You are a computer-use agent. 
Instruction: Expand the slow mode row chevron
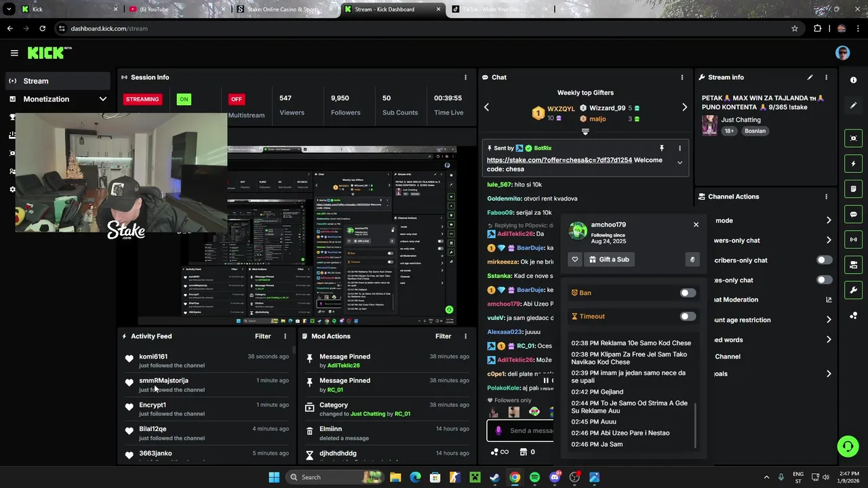(828, 220)
